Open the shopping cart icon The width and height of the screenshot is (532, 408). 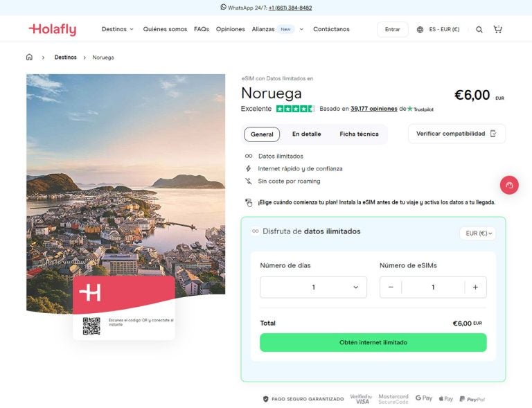497,30
